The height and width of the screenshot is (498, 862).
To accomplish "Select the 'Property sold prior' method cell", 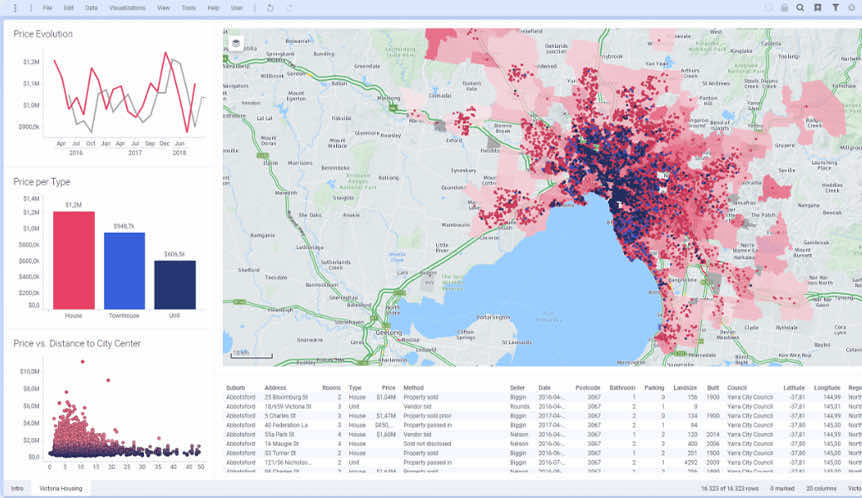I will 427,416.
